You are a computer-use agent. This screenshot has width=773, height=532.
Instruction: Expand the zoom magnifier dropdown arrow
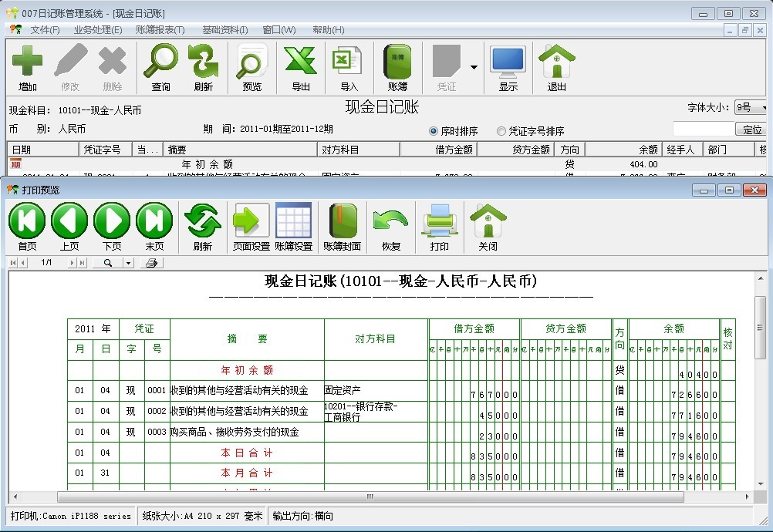127,263
